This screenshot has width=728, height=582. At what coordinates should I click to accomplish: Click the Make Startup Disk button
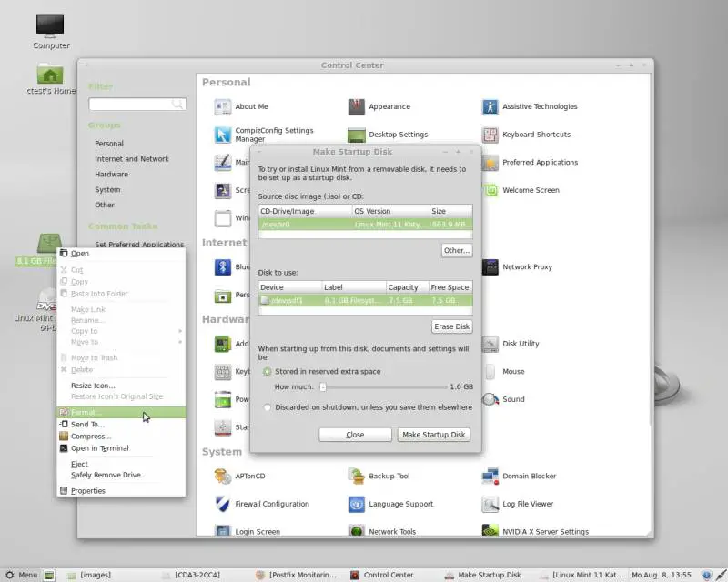[x=434, y=435]
